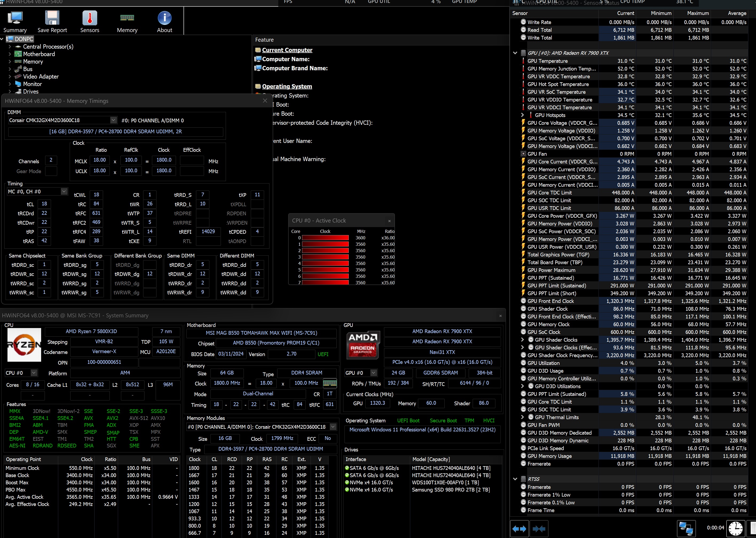Viewport: 756px width, 538px height.
Task: Click the Maximum column header
Action: 692,13
